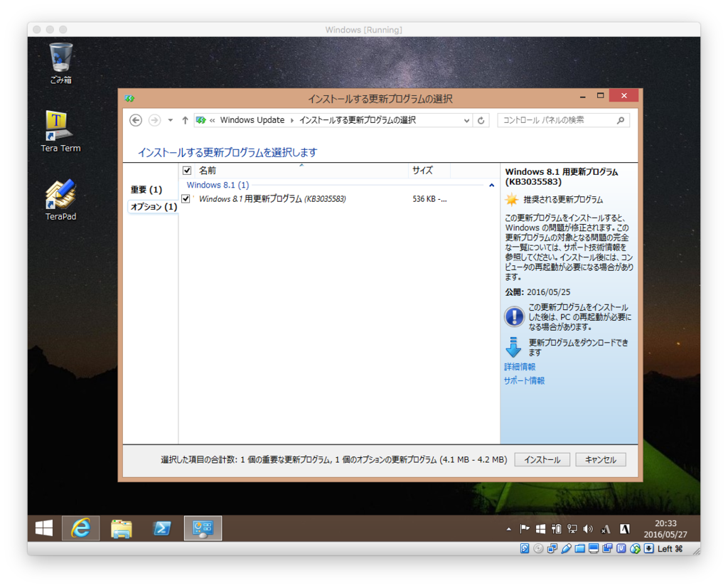Click the forward navigation arrow
Screen dimensions: 728x588
[x=154, y=120]
